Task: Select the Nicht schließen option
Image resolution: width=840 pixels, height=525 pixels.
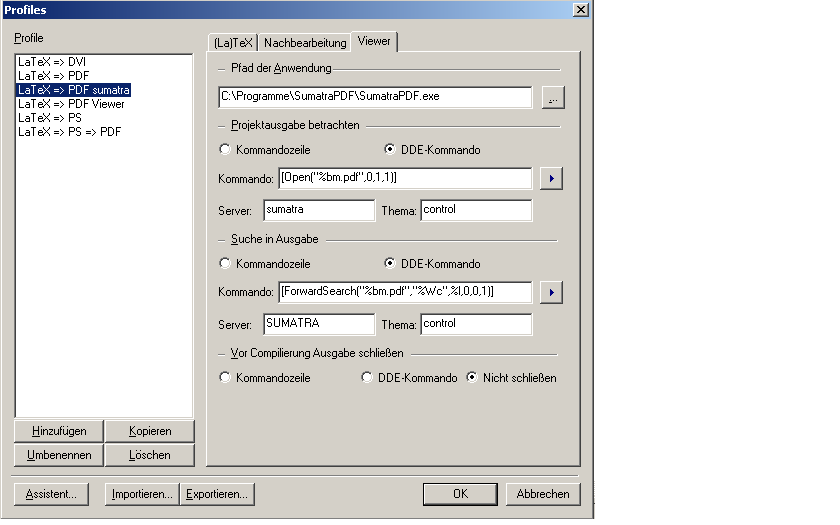Action: point(473,378)
